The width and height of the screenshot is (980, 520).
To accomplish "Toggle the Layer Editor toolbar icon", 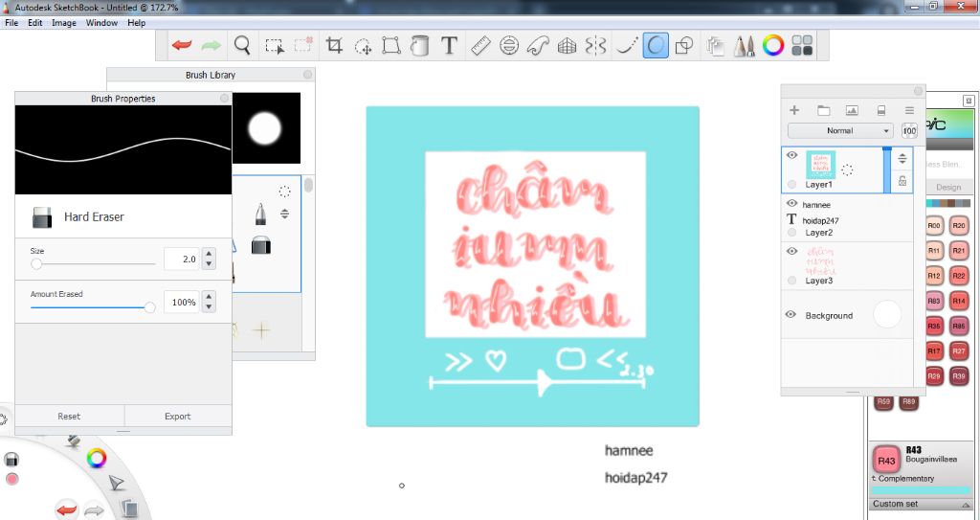I will (715, 46).
